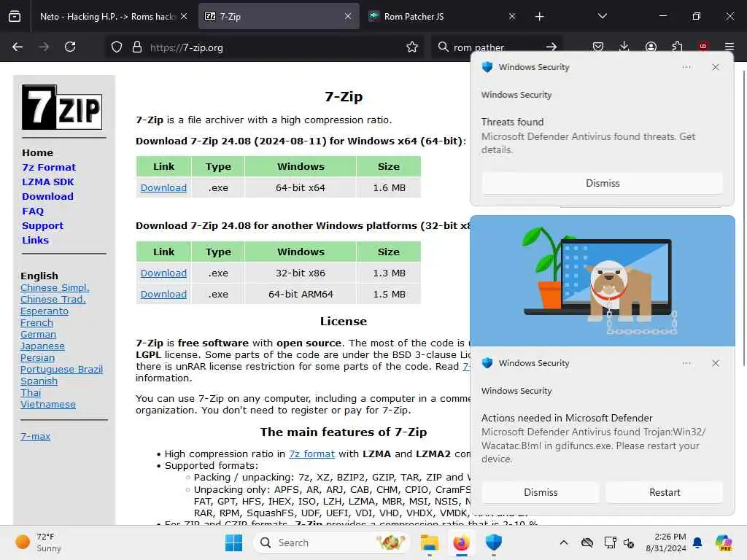Show hidden system tray icons chevron
Image resolution: width=747 pixels, height=560 pixels.
point(564,542)
